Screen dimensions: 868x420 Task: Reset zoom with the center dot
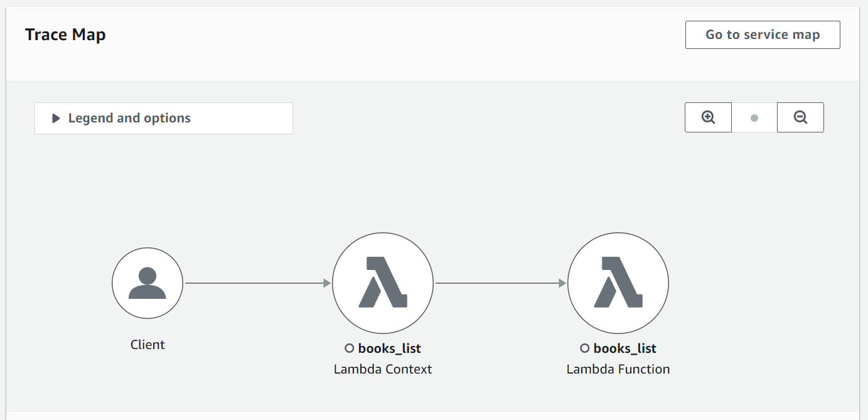[x=754, y=118]
